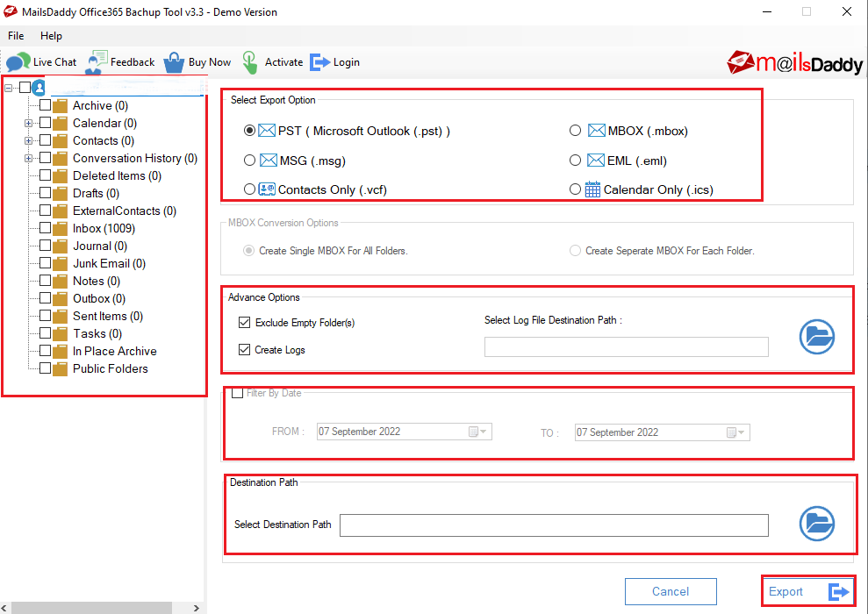868x614 pixels.
Task: Click the log file destination path field
Action: (626, 346)
